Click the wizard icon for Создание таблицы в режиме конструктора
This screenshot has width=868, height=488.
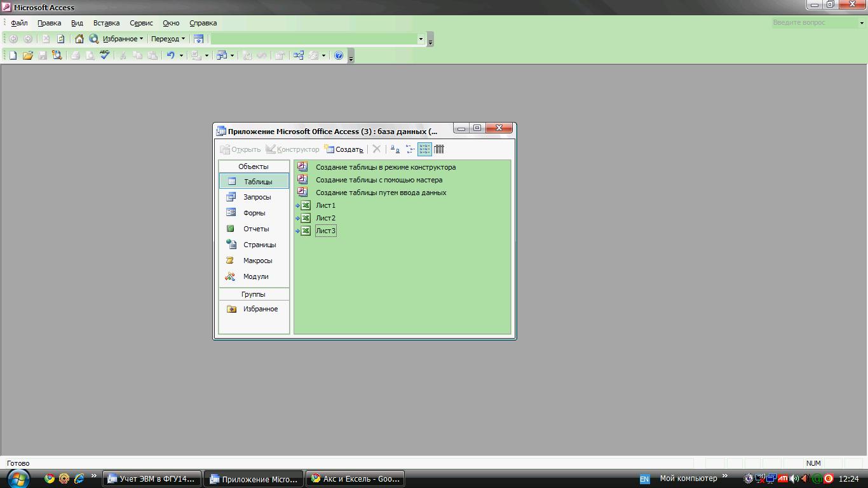click(x=302, y=166)
